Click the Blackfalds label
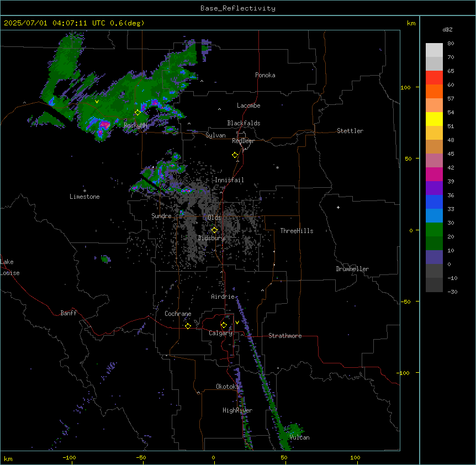This screenshot has height=465, width=476. tap(244, 123)
